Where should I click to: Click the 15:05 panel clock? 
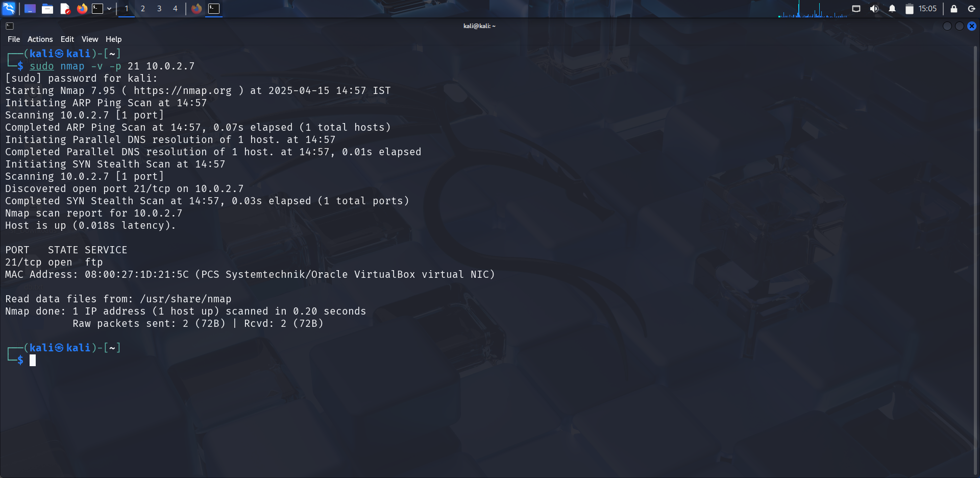(927, 9)
